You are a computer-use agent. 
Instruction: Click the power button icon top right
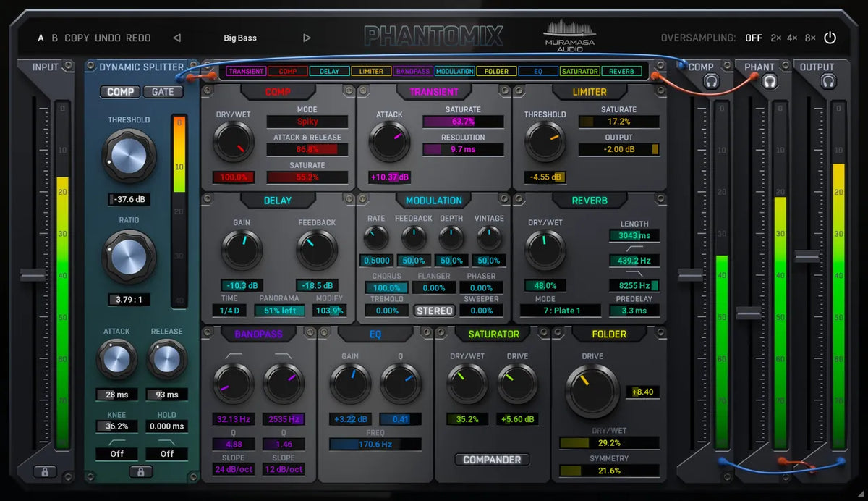(829, 38)
